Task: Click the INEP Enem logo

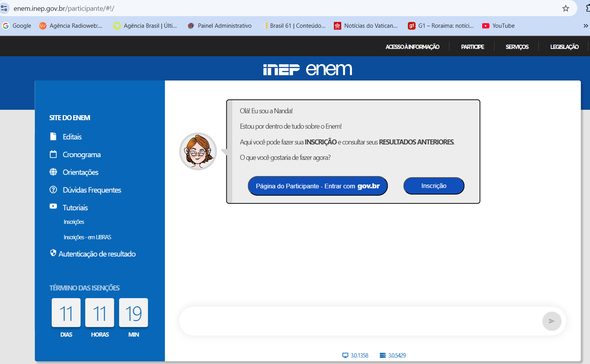Action: (x=308, y=69)
